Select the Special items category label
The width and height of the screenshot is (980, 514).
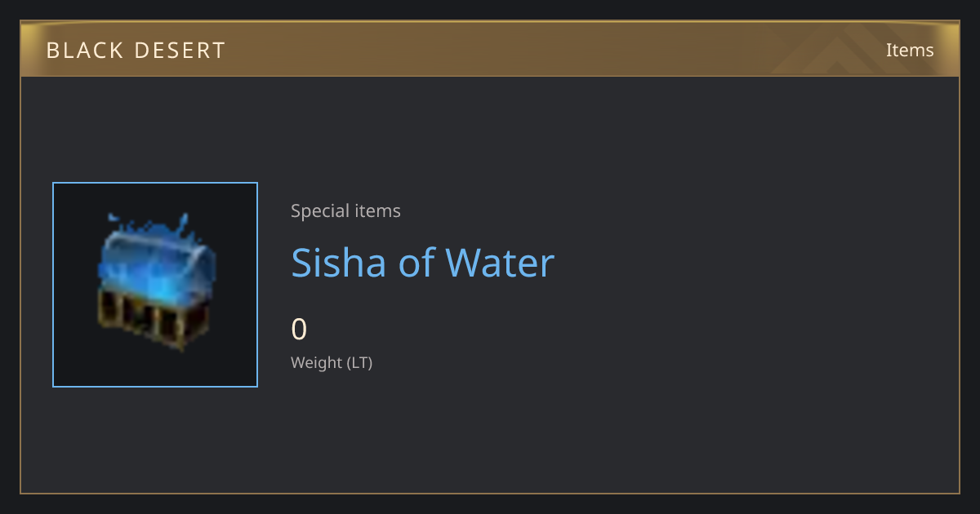[345, 211]
